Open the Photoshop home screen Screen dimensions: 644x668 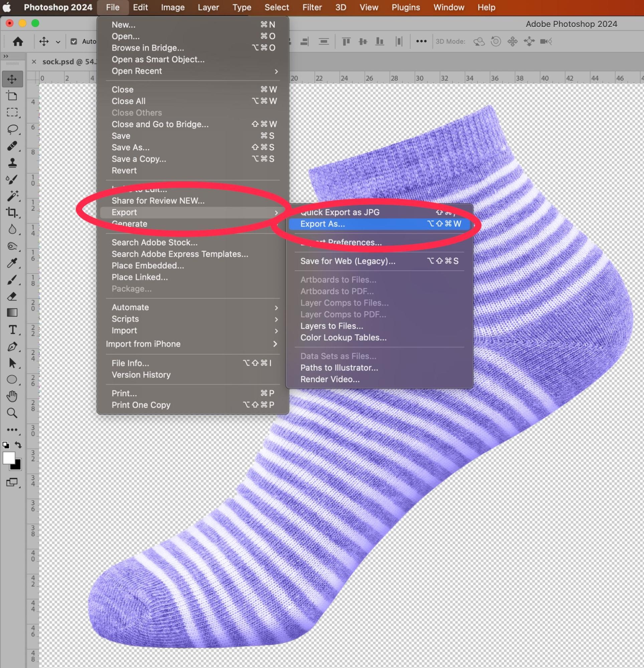(x=18, y=41)
